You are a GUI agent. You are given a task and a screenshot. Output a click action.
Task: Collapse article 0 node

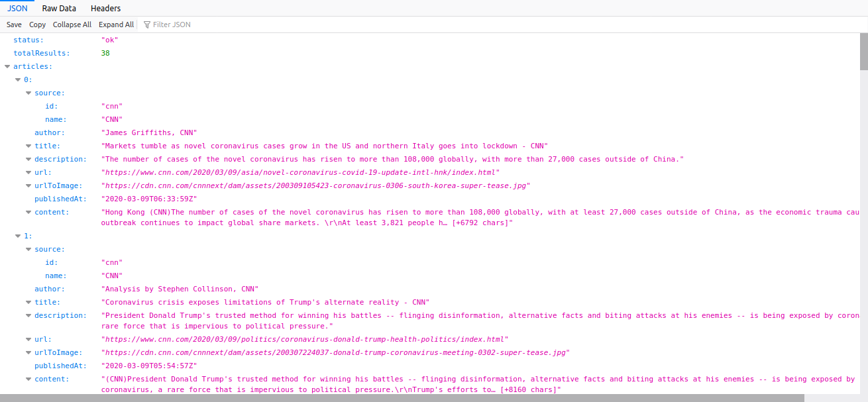pyautogui.click(x=18, y=79)
